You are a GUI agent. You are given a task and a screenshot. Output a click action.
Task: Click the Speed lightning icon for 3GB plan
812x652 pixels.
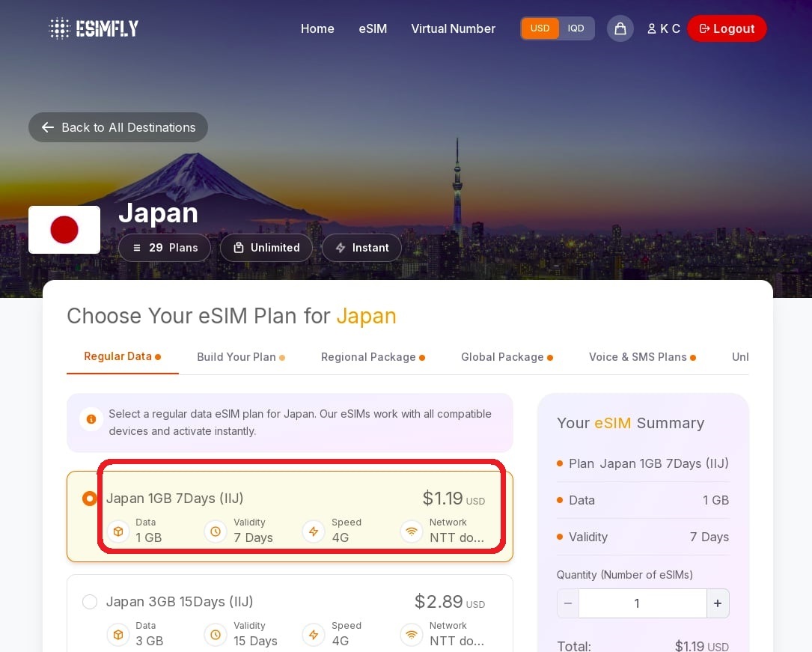pos(314,635)
